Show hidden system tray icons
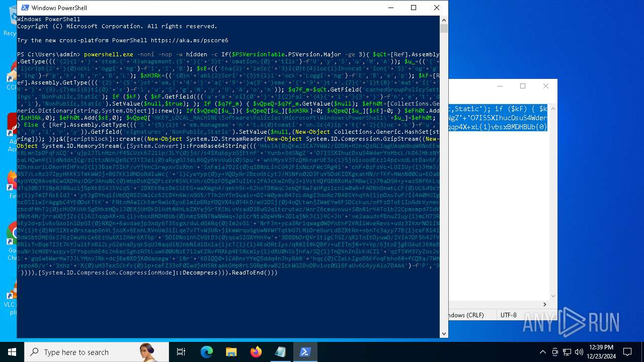This screenshot has height=362, width=644. [542, 352]
